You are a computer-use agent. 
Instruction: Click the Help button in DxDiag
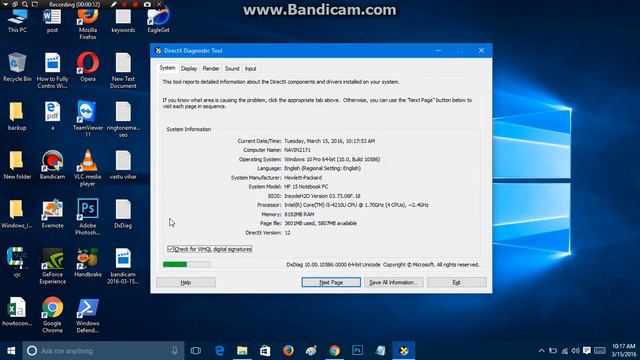[x=186, y=282]
